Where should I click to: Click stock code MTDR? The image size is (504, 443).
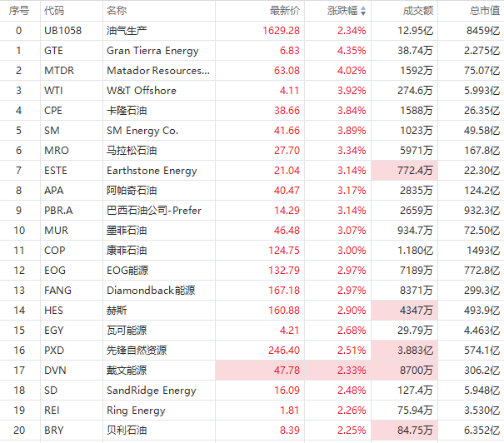point(58,71)
